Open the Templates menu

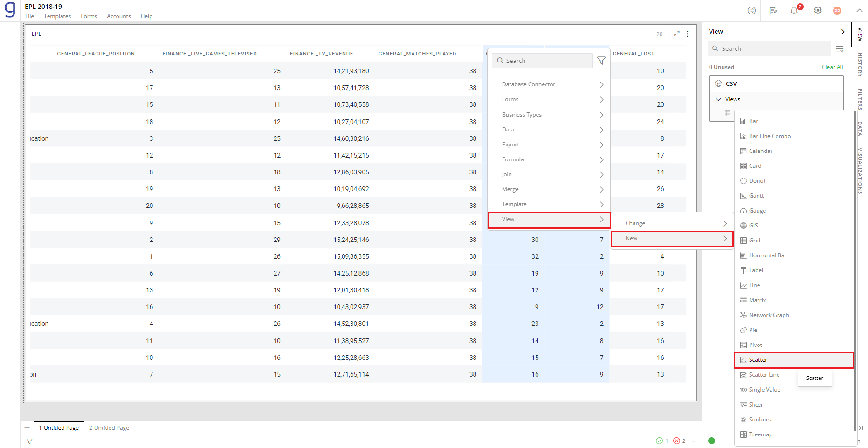point(57,16)
